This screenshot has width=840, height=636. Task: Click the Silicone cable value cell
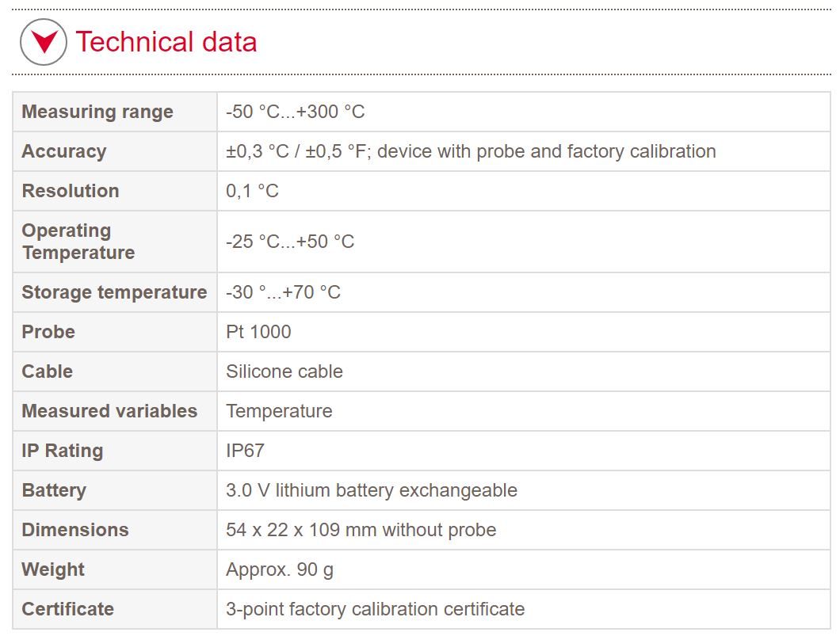pos(284,371)
